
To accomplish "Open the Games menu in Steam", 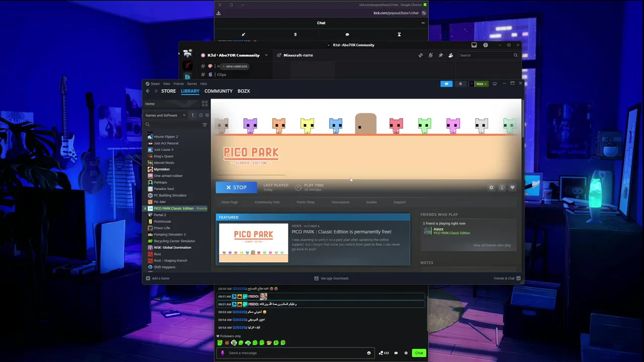I will [x=192, y=84].
